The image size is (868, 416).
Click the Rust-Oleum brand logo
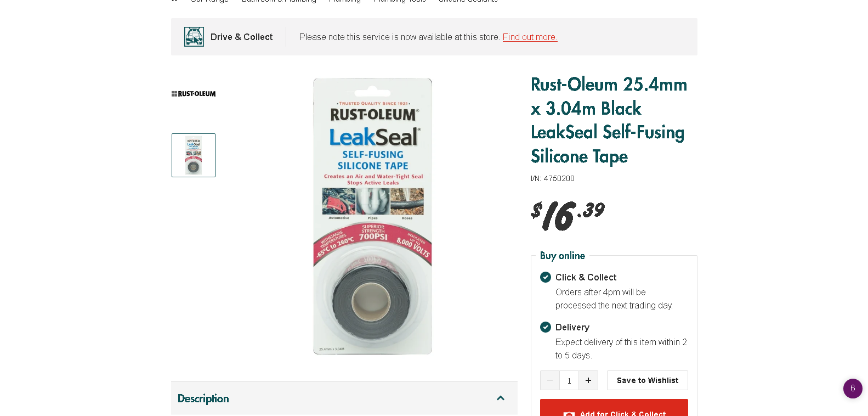pos(193,93)
